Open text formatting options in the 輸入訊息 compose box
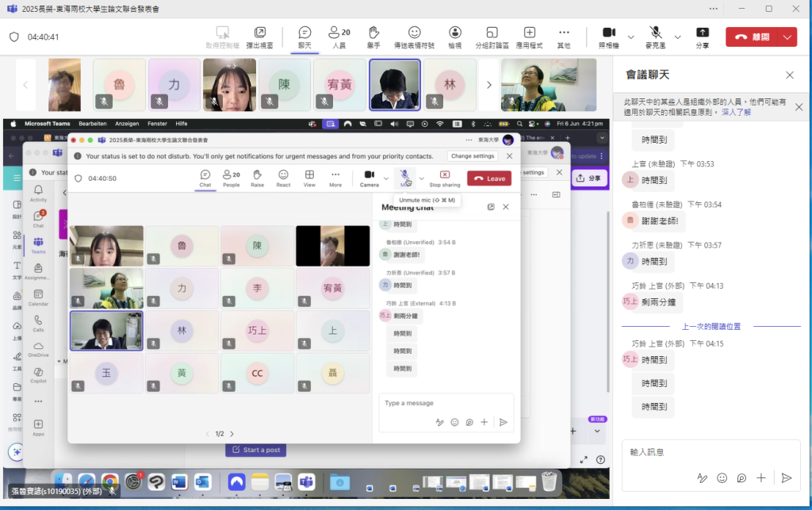Image resolution: width=812 pixels, height=510 pixels. (x=703, y=478)
